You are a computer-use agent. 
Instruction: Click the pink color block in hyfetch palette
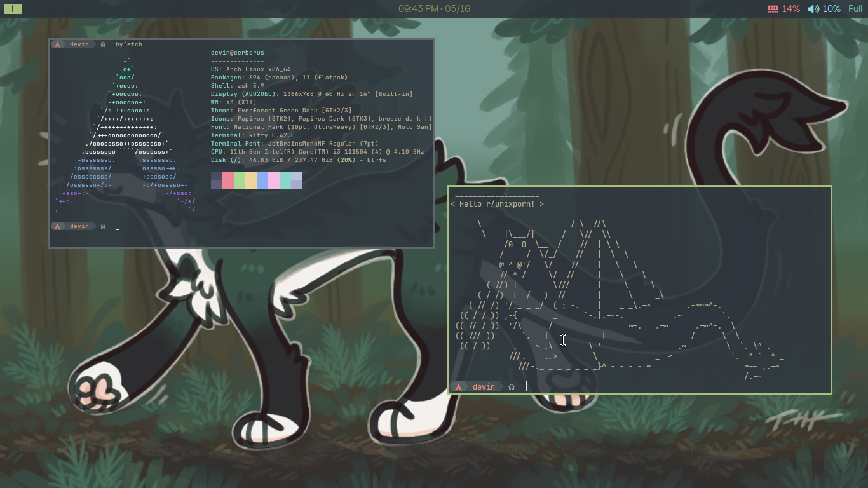click(274, 180)
